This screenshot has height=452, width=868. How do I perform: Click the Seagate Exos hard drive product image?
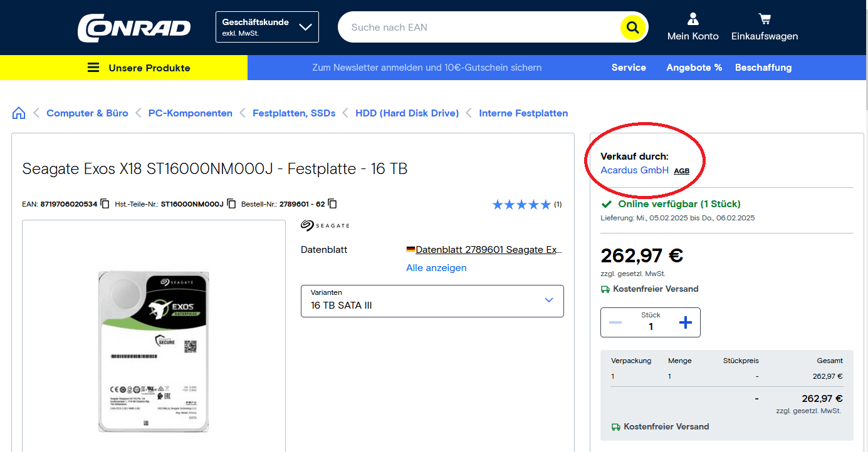pyautogui.click(x=154, y=351)
